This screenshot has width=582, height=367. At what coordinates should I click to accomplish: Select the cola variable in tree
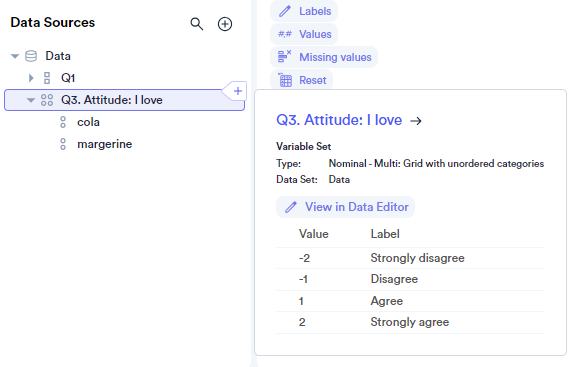[x=88, y=122]
